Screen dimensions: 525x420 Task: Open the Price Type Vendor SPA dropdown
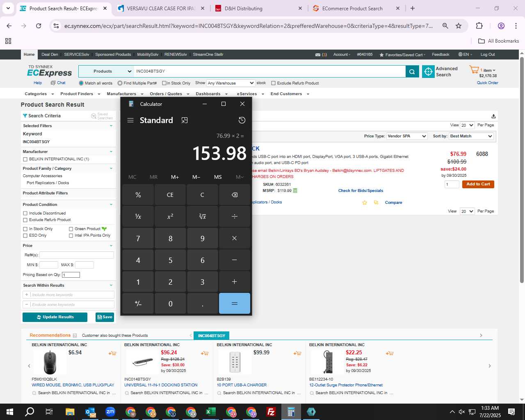pyautogui.click(x=407, y=136)
